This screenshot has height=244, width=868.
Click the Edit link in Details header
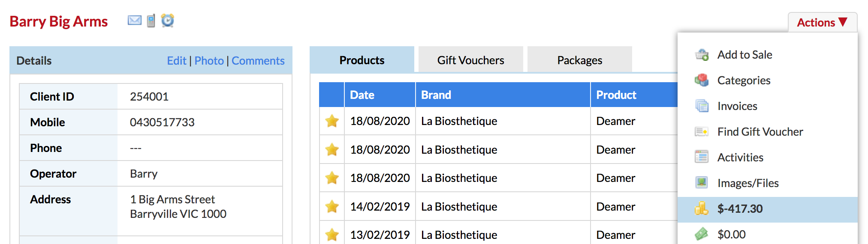[x=177, y=61]
